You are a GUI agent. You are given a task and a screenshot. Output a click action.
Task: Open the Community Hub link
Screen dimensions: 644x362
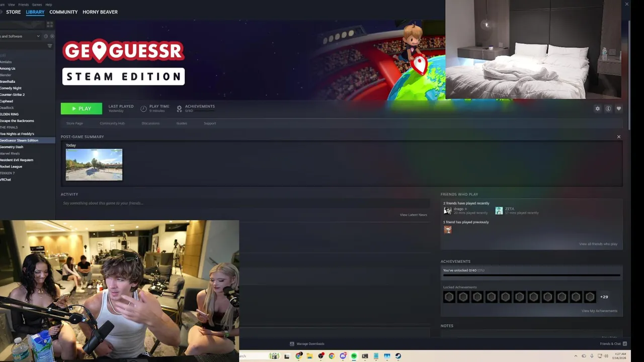click(x=112, y=123)
